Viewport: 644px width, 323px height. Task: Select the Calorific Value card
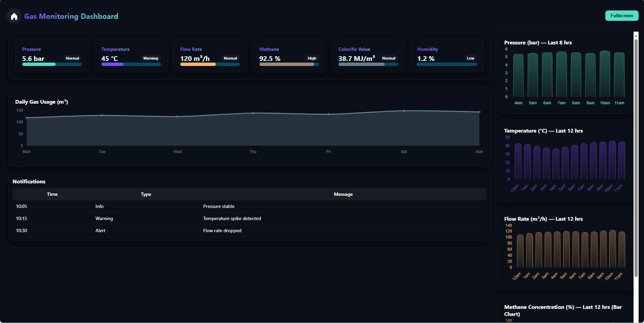(368, 56)
